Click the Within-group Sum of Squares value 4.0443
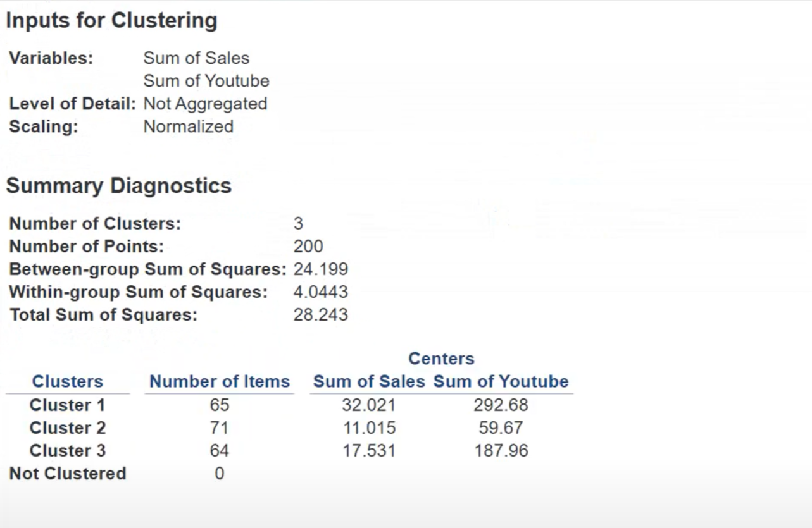 (320, 292)
